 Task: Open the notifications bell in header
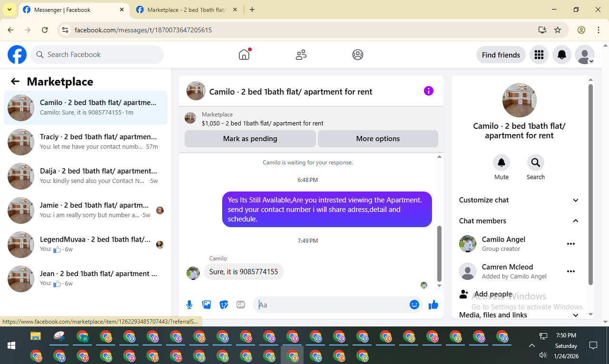[562, 55]
